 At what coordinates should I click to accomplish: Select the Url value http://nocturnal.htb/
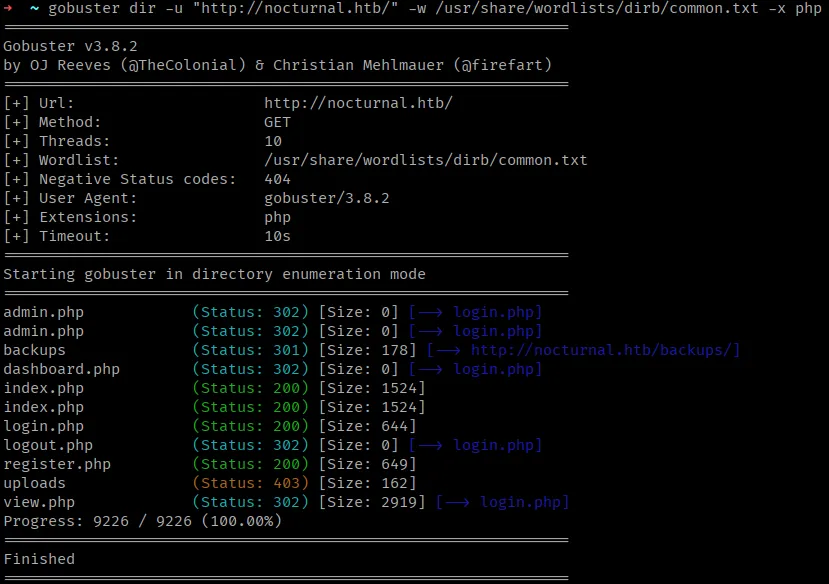358,103
